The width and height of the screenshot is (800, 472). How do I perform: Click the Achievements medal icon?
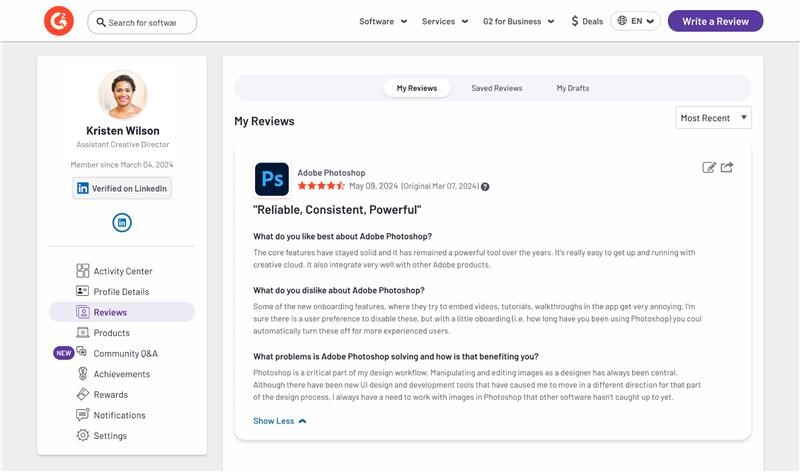82,374
